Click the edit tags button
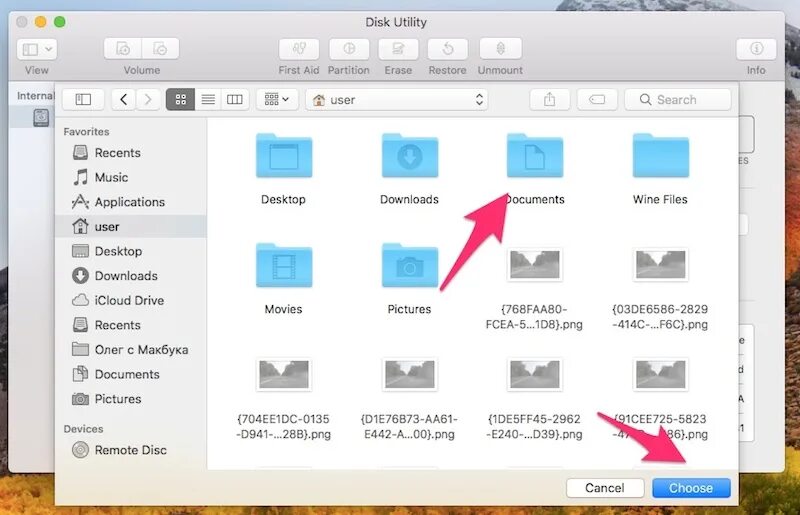 pyautogui.click(x=597, y=100)
